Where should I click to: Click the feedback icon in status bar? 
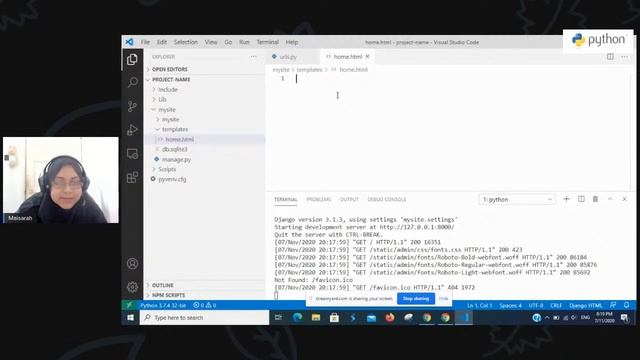pos(613,305)
